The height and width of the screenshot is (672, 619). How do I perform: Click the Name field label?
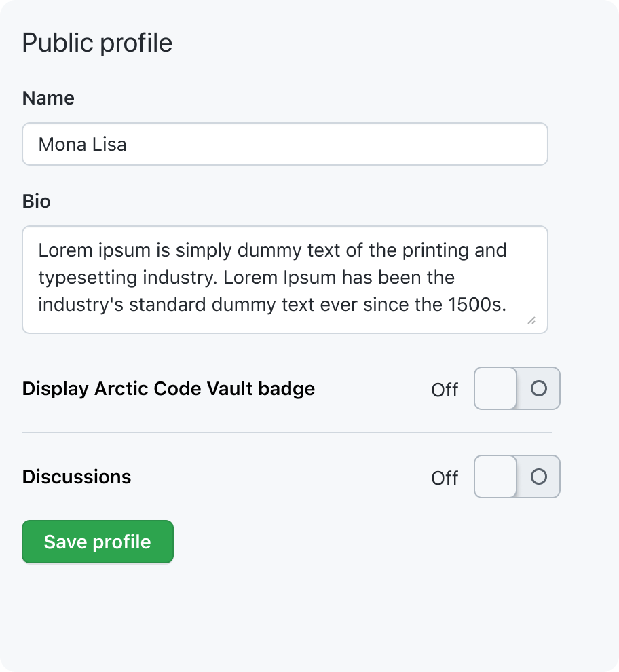click(x=48, y=98)
